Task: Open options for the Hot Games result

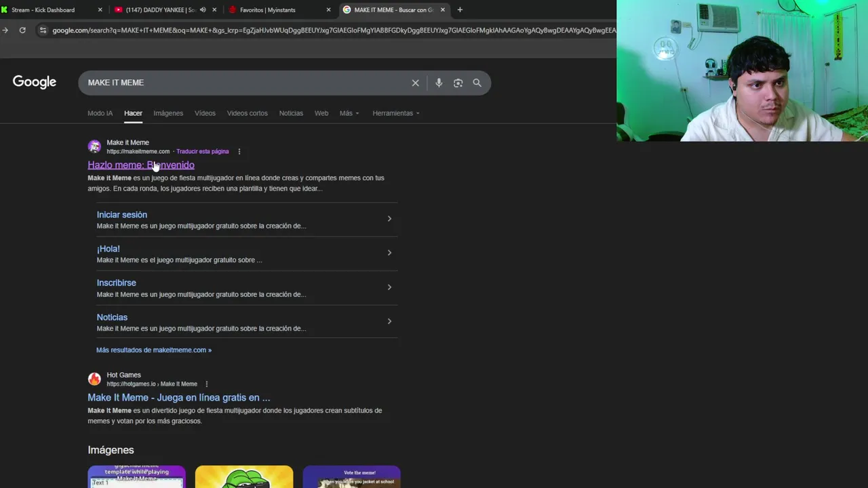Action: point(206,384)
